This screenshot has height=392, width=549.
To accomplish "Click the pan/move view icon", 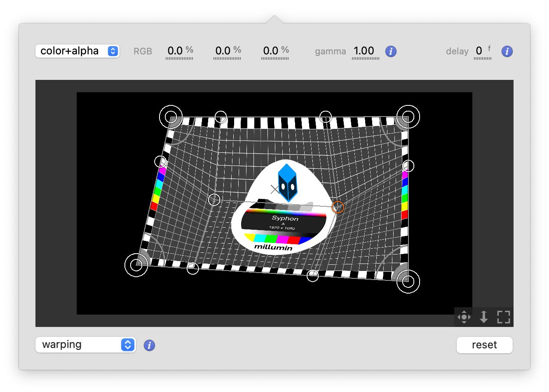I will click(x=464, y=317).
